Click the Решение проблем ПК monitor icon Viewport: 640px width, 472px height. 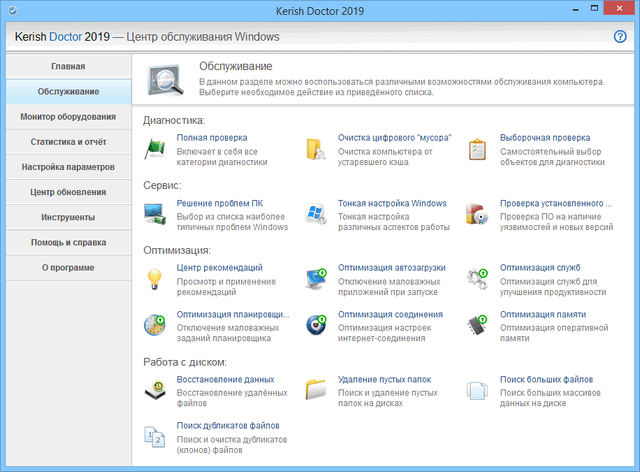point(156,213)
